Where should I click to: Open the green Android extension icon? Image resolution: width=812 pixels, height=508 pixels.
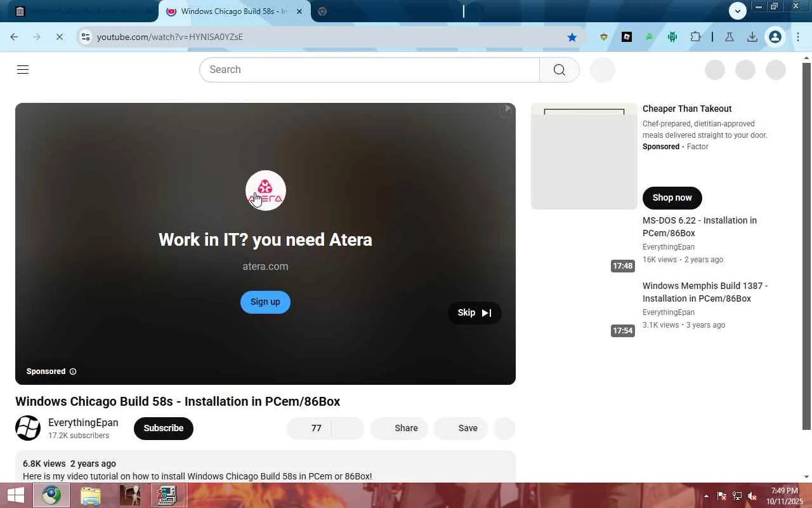(x=672, y=37)
